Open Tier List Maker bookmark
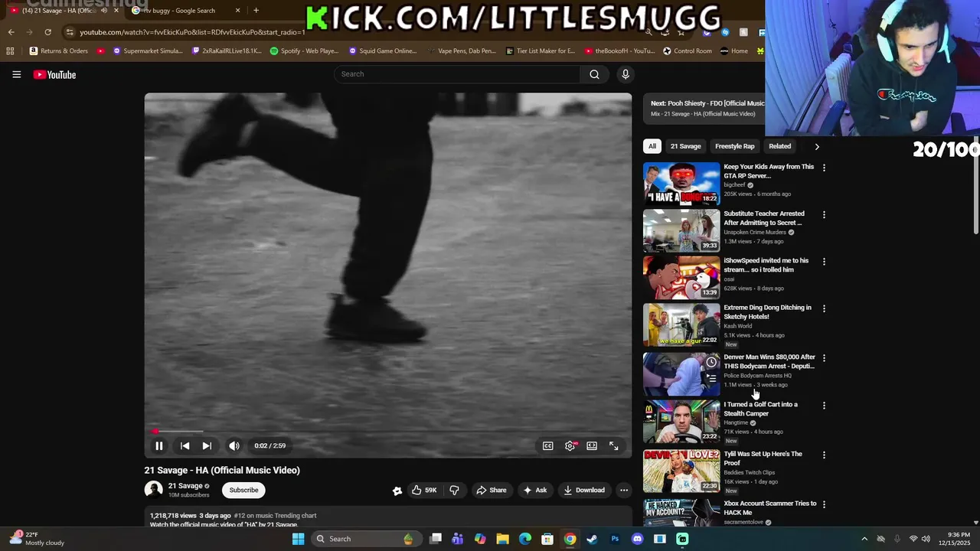980x551 pixels. point(541,51)
